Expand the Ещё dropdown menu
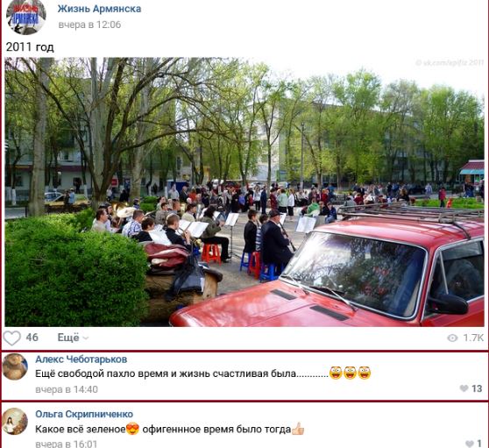 [x=73, y=338]
